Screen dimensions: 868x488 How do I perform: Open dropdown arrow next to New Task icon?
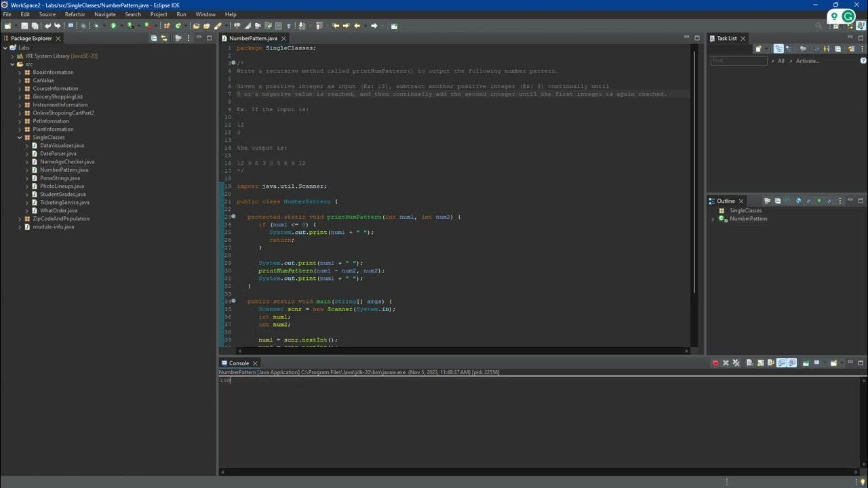pyautogui.click(x=766, y=49)
